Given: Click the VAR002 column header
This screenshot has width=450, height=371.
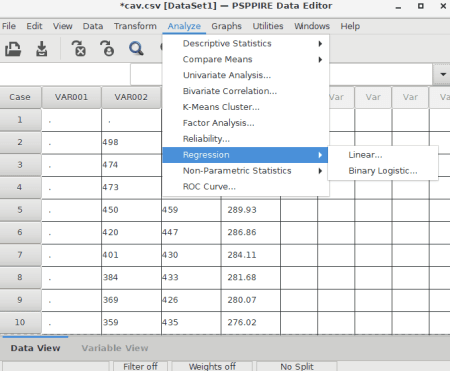Looking at the screenshot, I should coord(131,97).
